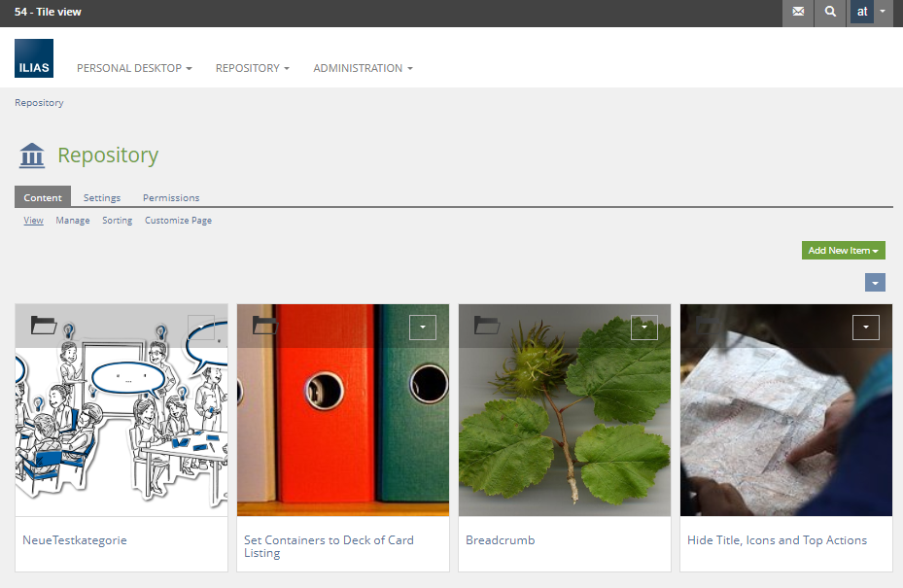Click folder icon on red binder tile
Image resolution: width=903 pixels, height=588 pixels.
pos(265,325)
